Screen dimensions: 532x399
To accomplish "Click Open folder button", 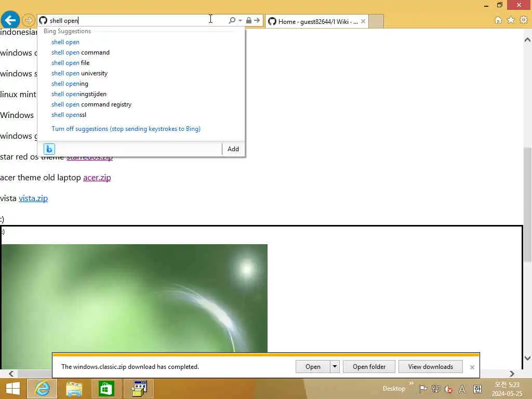I will point(369,367).
